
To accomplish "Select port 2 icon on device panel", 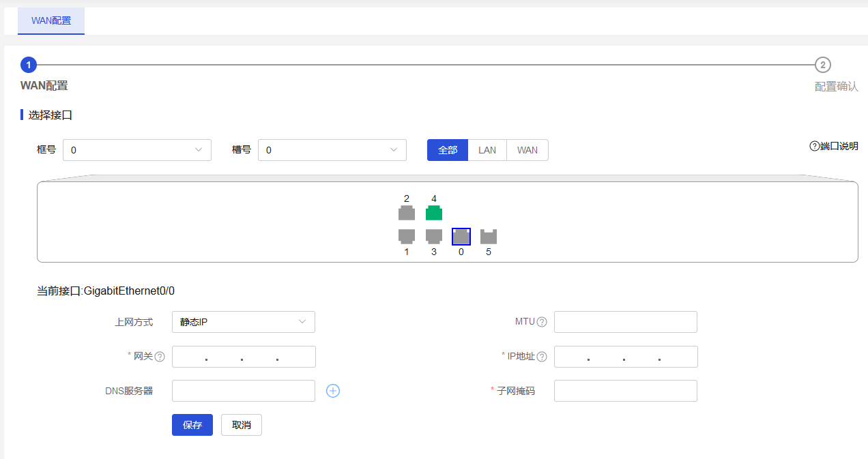I will pos(407,213).
